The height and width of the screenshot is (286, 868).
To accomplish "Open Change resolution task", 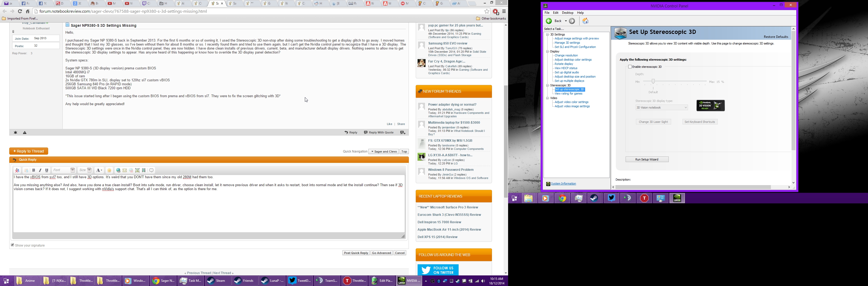I will pos(566,56).
